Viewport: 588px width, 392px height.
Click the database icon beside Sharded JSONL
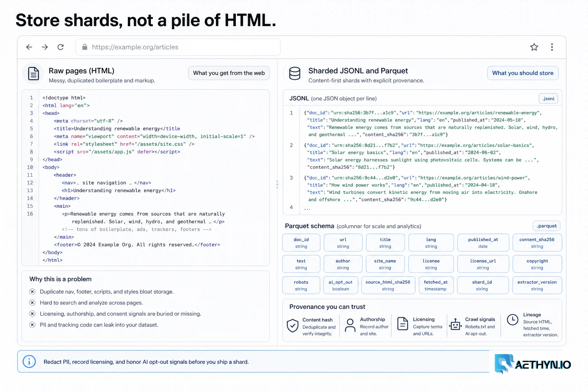pos(295,73)
